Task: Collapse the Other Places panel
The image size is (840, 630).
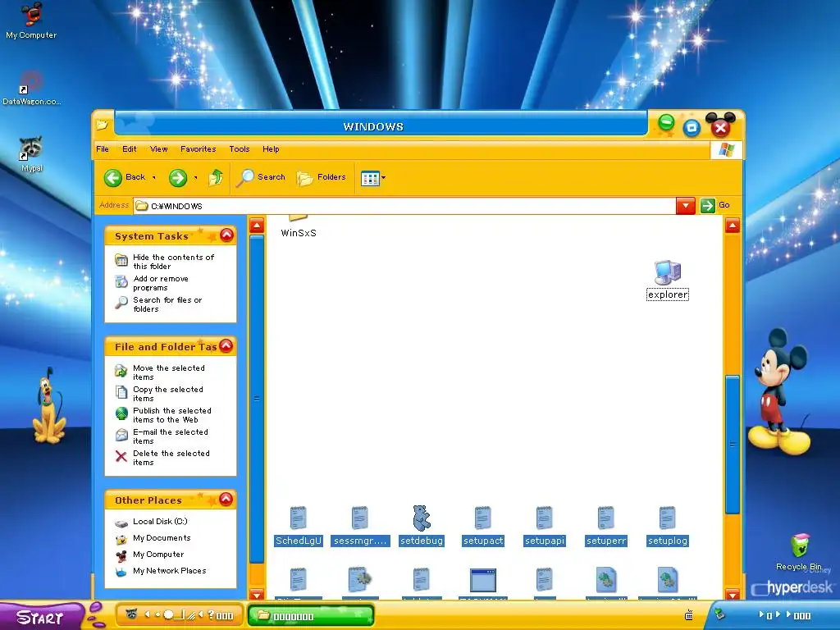Action: pos(226,500)
